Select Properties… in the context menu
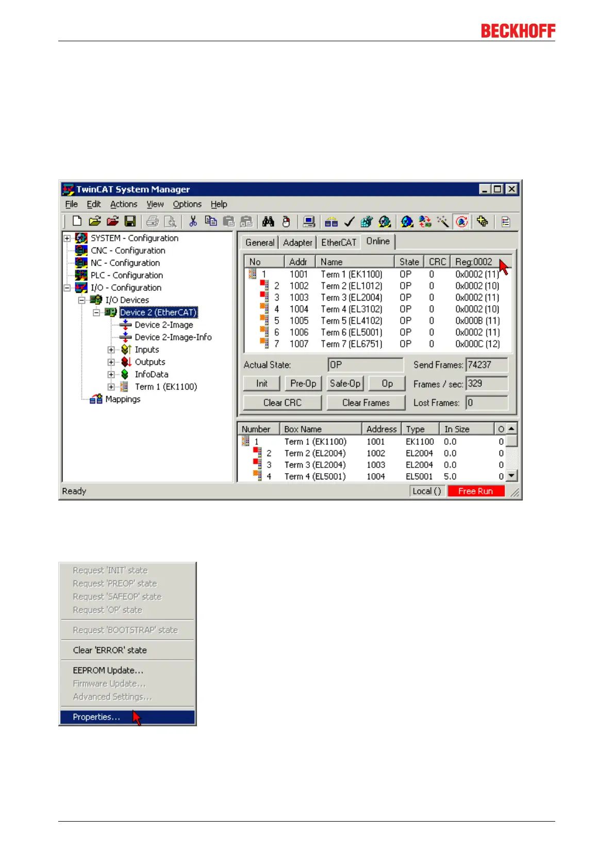Image resolution: width=614 pixels, height=868 pixels. [x=127, y=717]
